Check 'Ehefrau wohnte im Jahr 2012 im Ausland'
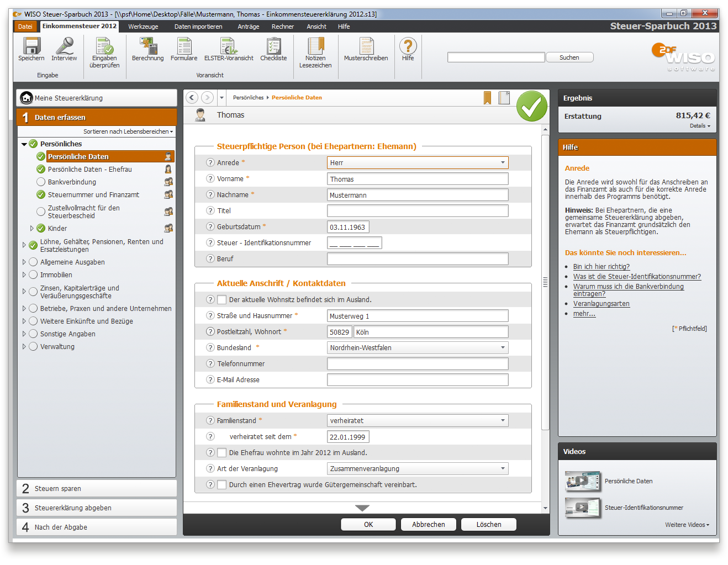The image size is (728, 565). [x=222, y=453]
